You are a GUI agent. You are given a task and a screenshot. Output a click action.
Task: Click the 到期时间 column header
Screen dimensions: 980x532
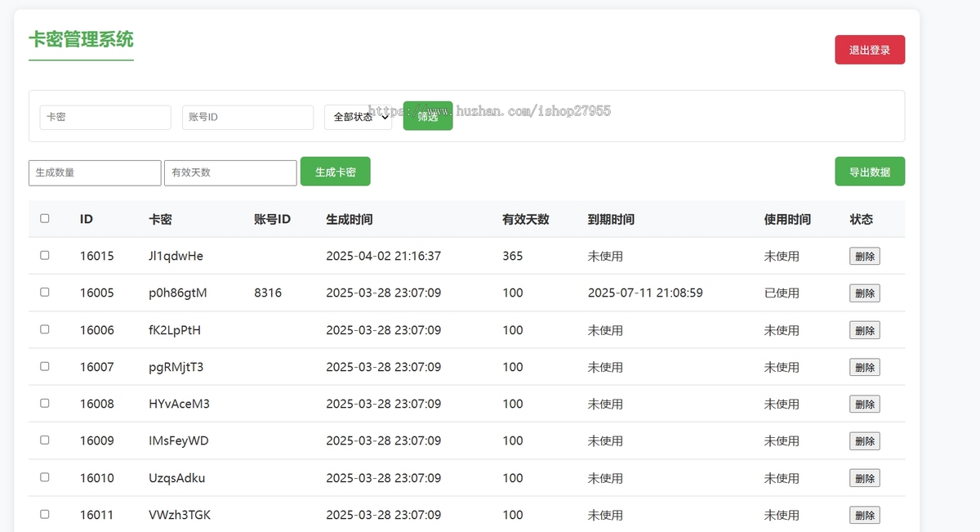pos(611,219)
